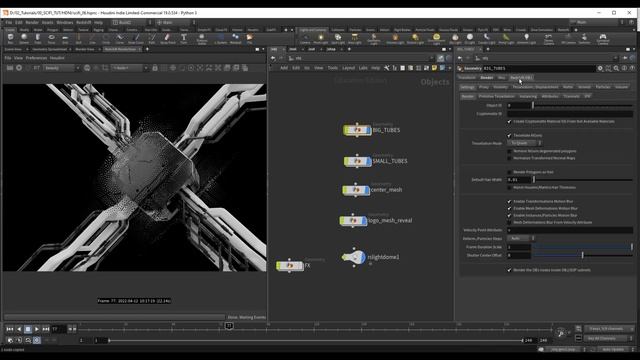Click the gear icon in parameter header

point(600,69)
